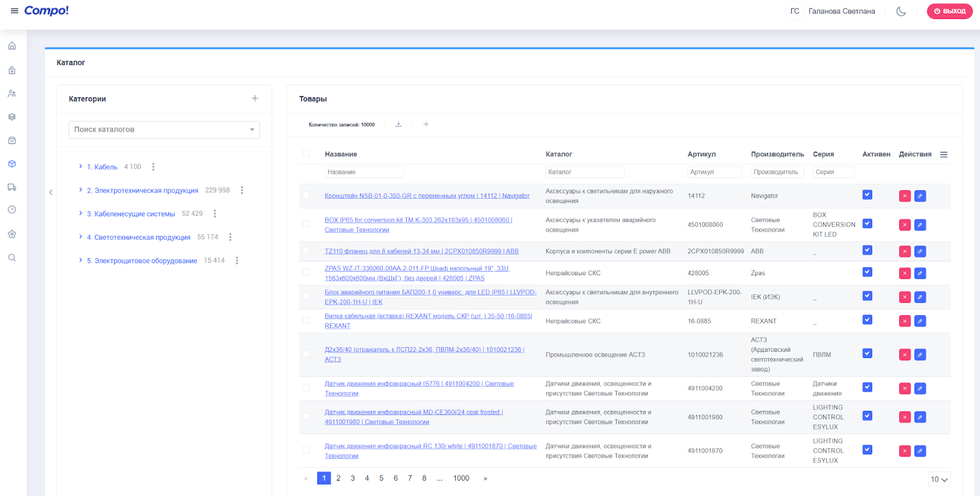The image size is (980, 496).
Task: Open user profile Галанова Светлана
Action: (x=841, y=11)
